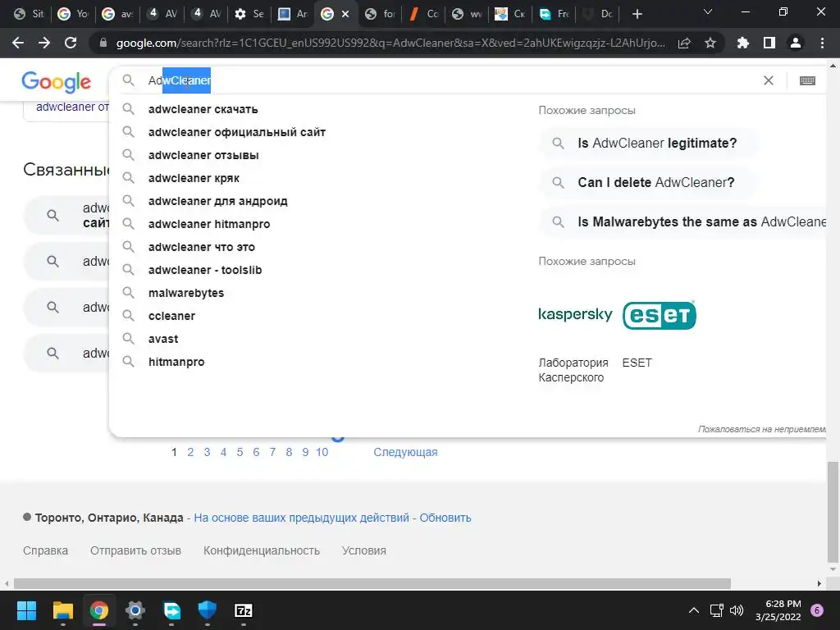The height and width of the screenshot is (630, 840).
Task: Open 'Справка' footer link
Action: point(46,550)
